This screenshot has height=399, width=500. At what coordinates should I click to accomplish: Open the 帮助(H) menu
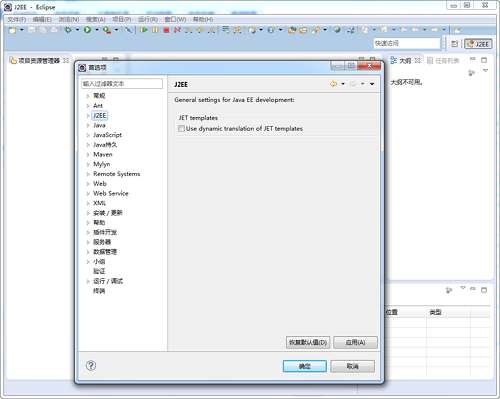[x=203, y=19]
